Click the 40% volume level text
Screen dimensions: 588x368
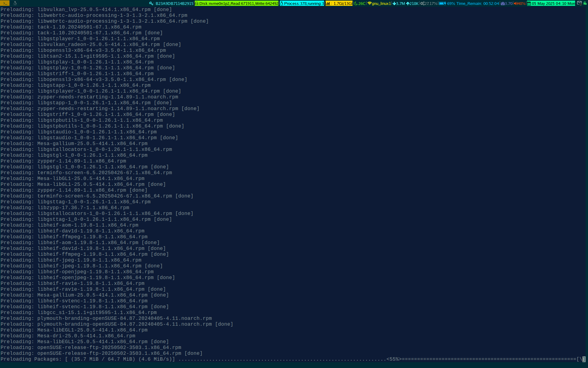(522, 3)
